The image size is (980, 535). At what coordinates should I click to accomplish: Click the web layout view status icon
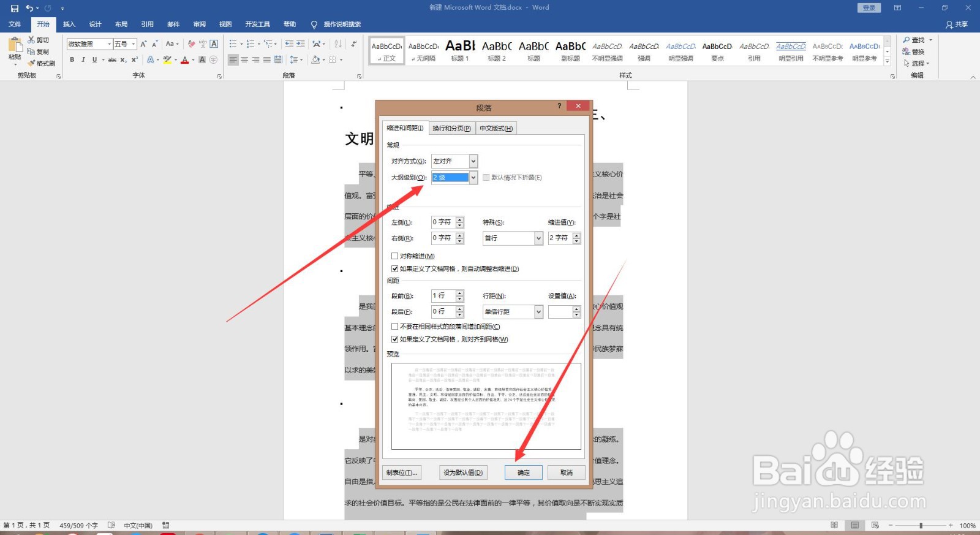pos(875,525)
